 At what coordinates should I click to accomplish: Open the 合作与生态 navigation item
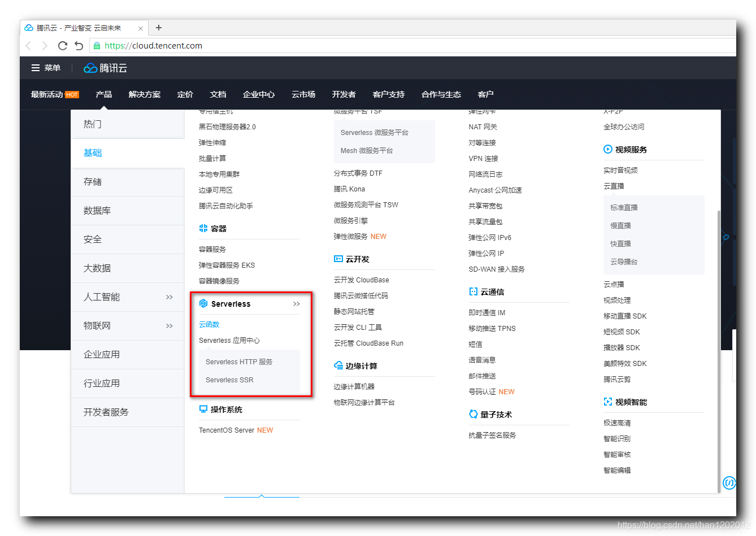tap(441, 94)
